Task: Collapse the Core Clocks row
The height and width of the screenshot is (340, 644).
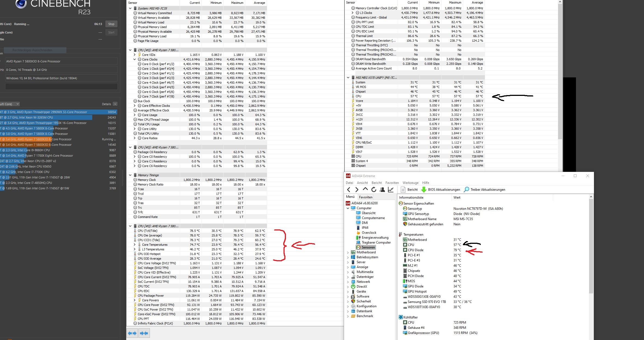Action: tap(135, 59)
